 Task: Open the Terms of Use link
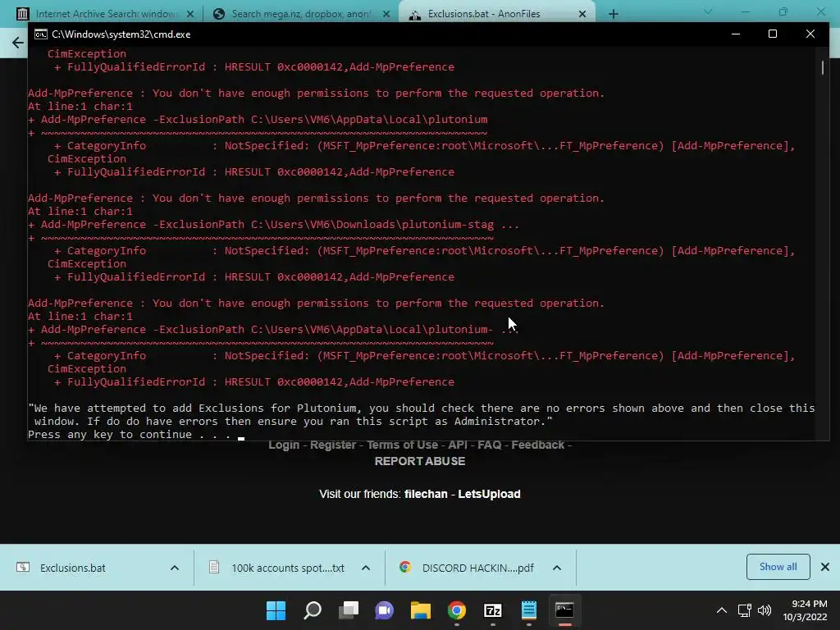[x=402, y=445]
